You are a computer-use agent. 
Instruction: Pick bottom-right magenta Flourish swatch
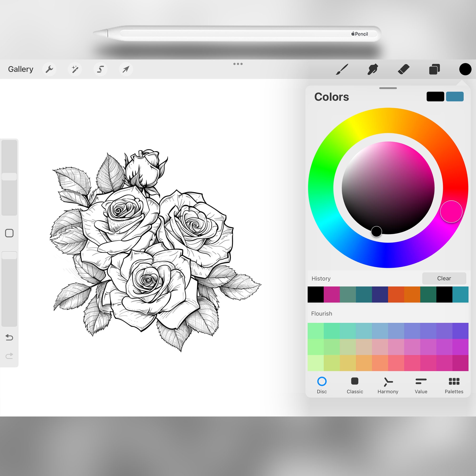(460, 363)
